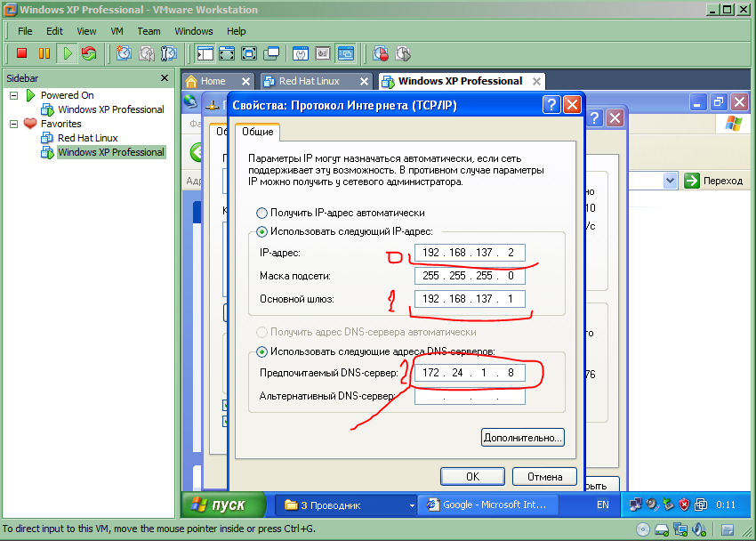The height and width of the screenshot is (541, 756).
Task: Select 'Получить IP-адрес автоматически' radio button
Action: click(x=261, y=213)
